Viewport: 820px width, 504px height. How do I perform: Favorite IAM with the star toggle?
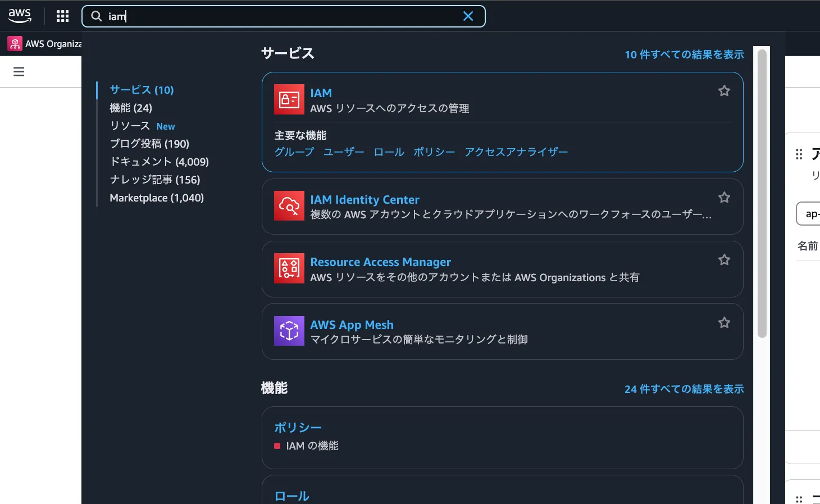pyautogui.click(x=724, y=91)
